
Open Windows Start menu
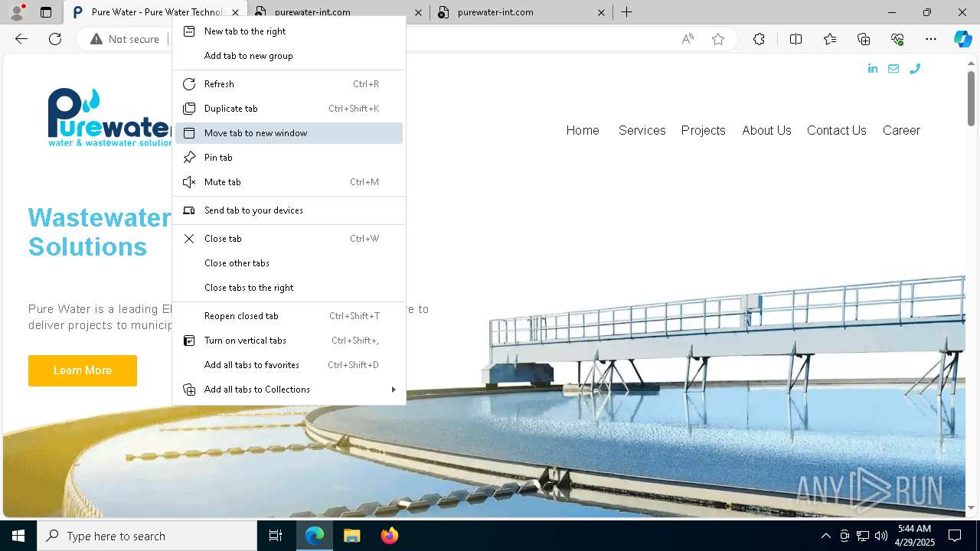tap(18, 536)
